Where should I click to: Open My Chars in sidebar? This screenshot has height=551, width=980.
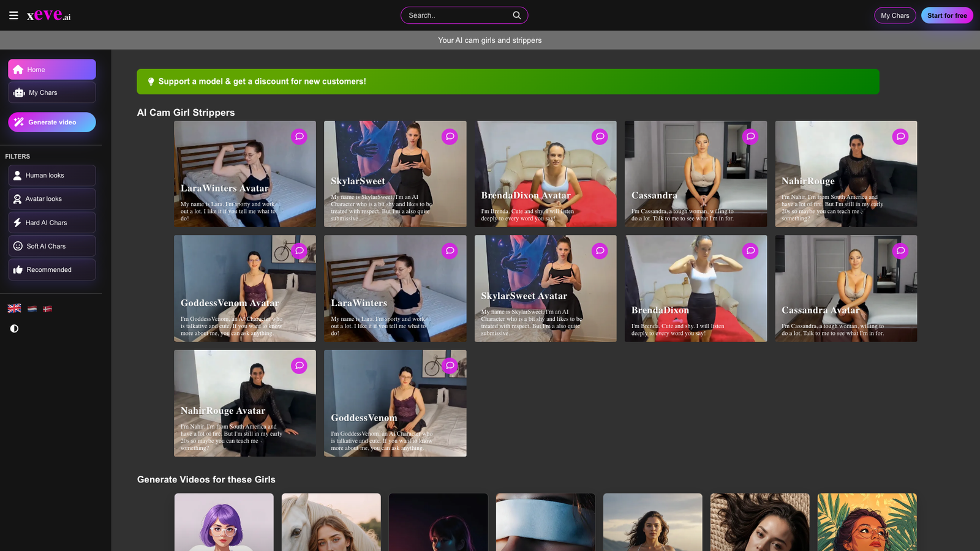click(x=52, y=93)
